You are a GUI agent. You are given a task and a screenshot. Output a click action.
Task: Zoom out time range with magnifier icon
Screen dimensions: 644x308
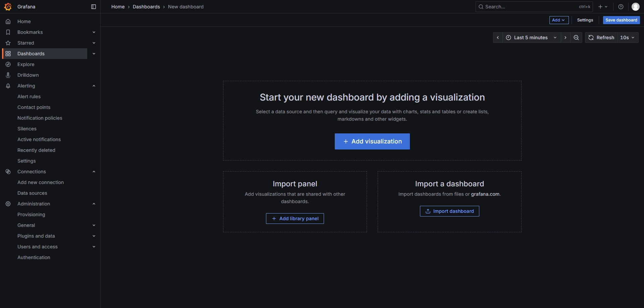[576, 38]
